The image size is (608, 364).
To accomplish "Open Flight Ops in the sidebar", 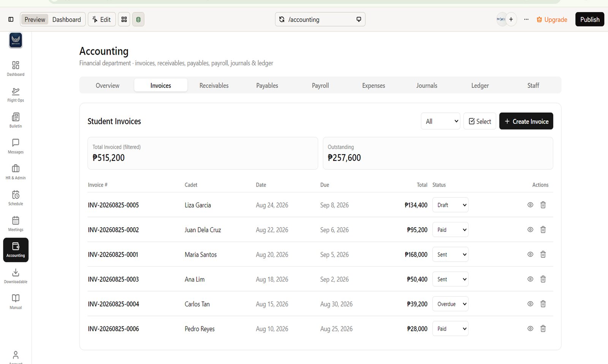I will tap(16, 95).
